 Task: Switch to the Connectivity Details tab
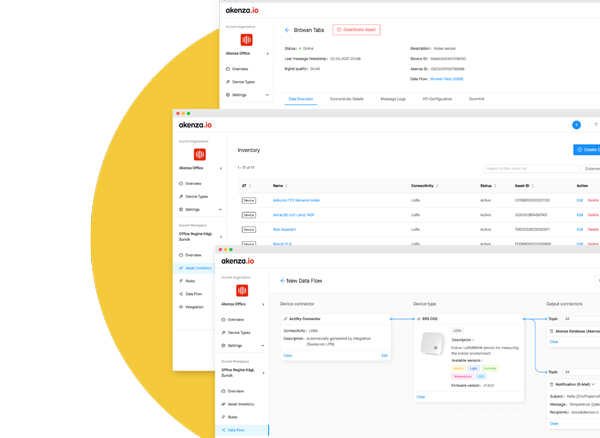(x=347, y=99)
